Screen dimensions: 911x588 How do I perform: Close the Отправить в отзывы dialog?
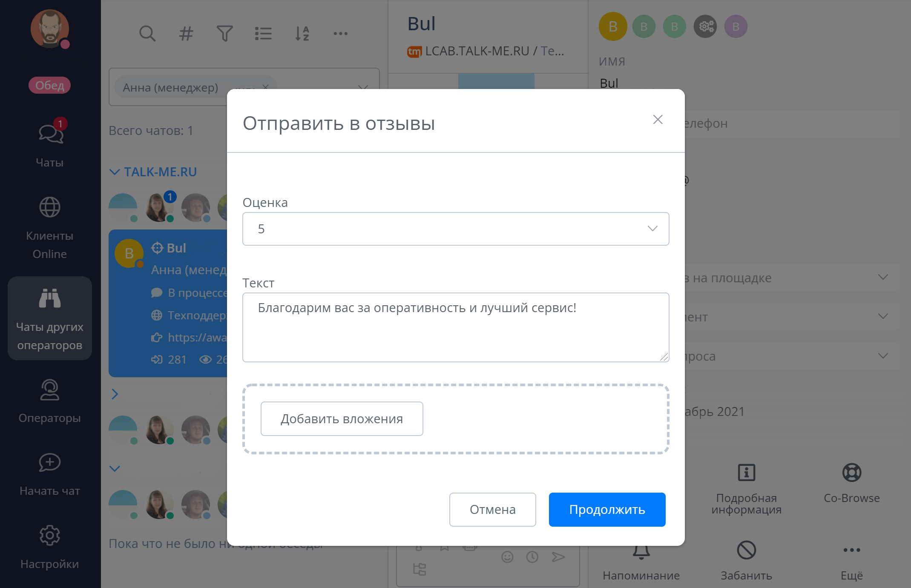coord(658,120)
